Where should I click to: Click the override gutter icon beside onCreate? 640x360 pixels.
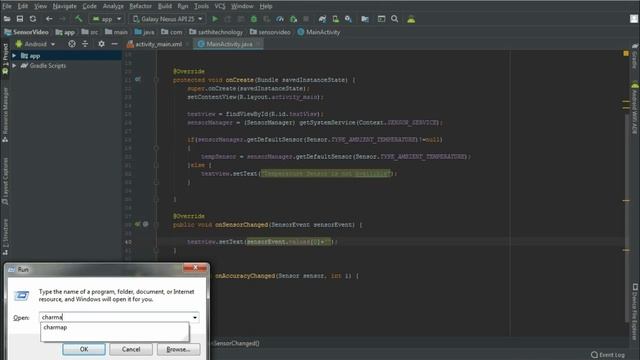click(138, 79)
